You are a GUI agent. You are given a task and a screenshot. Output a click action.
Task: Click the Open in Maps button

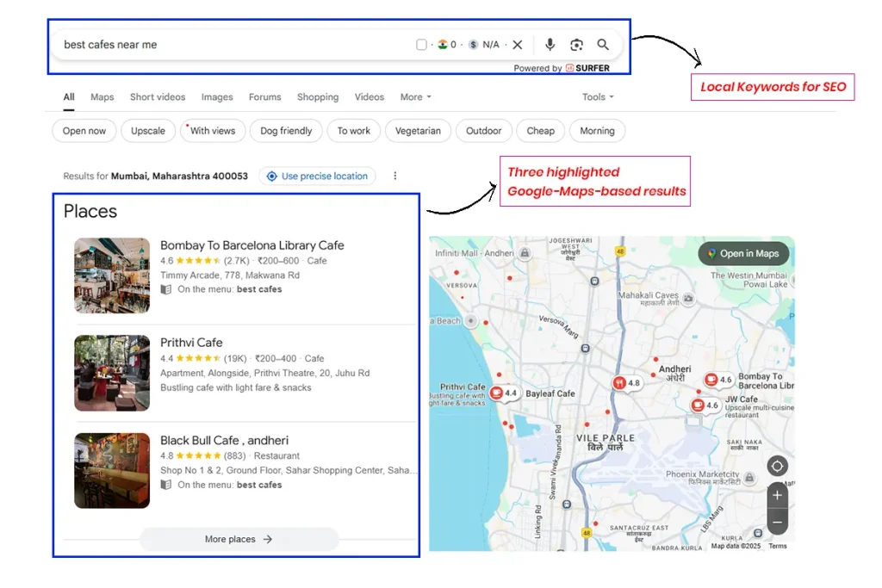click(x=743, y=253)
